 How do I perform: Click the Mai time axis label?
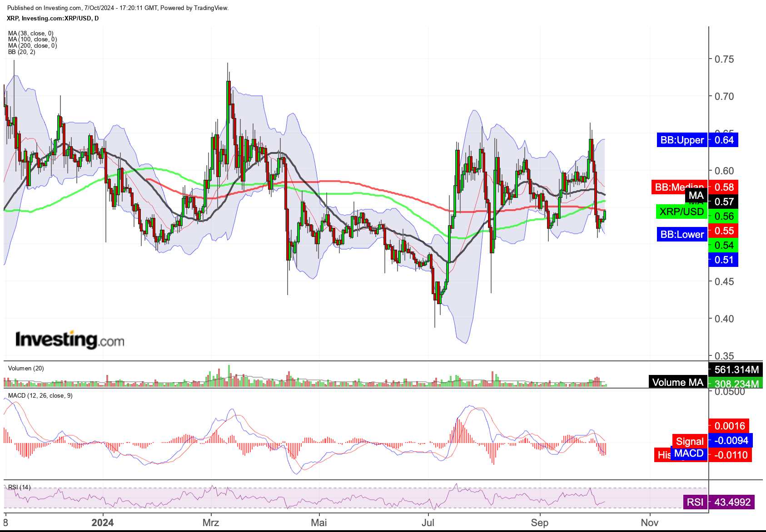coord(319,522)
